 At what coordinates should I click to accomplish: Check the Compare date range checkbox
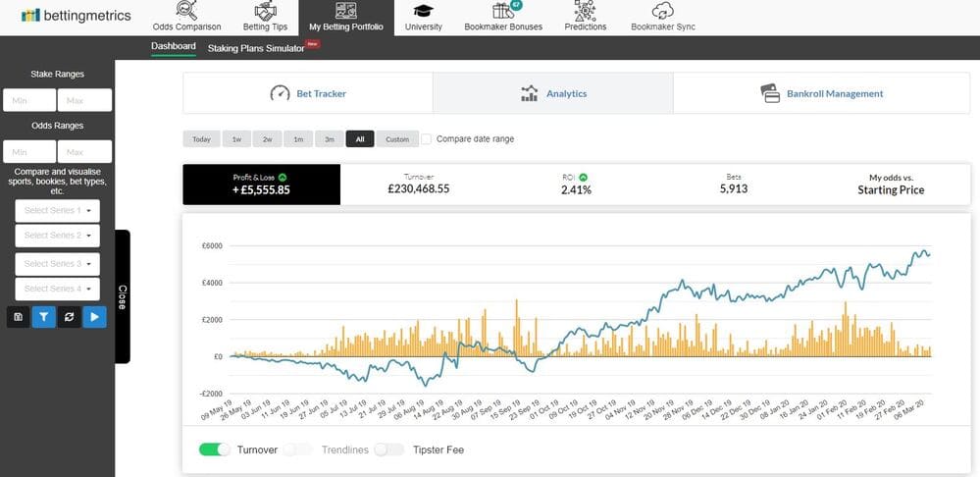[x=427, y=138]
